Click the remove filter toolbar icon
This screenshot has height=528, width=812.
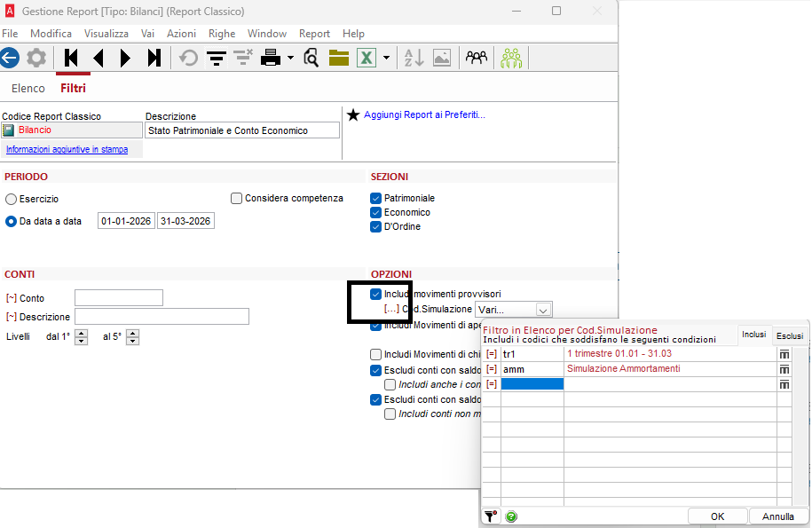(x=243, y=58)
